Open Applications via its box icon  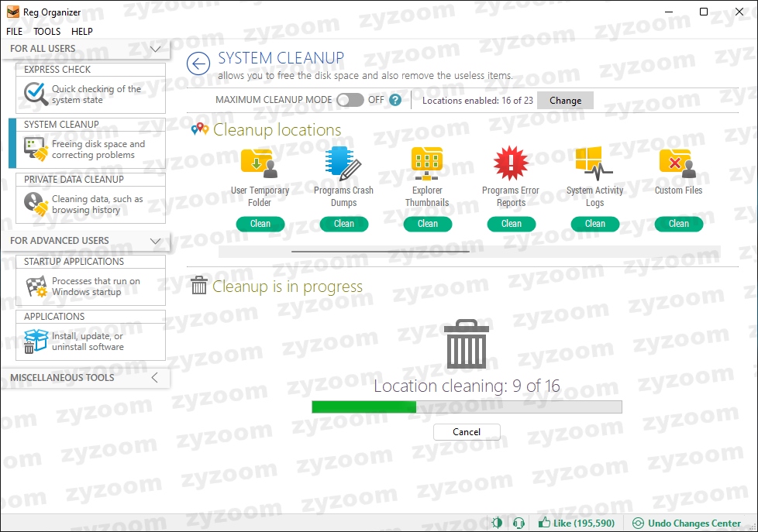pyautogui.click(x=36, y=342)
